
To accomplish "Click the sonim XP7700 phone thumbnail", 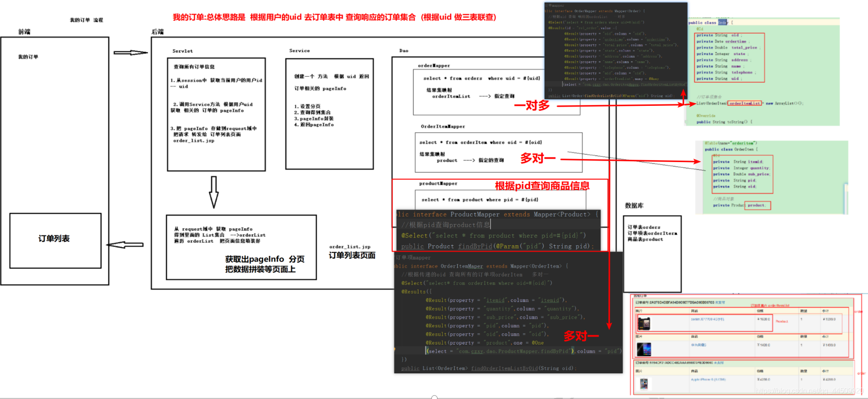I will (x=644, y=324).
